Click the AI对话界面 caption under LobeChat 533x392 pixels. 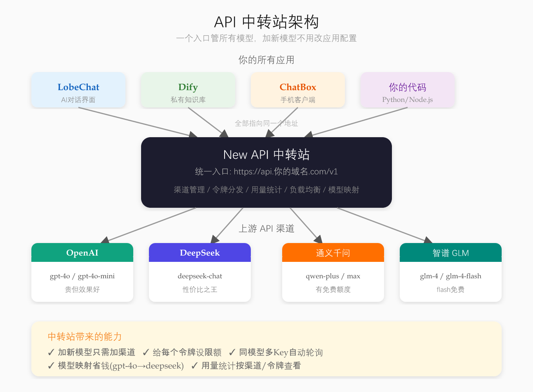click(x=78, y=100)
